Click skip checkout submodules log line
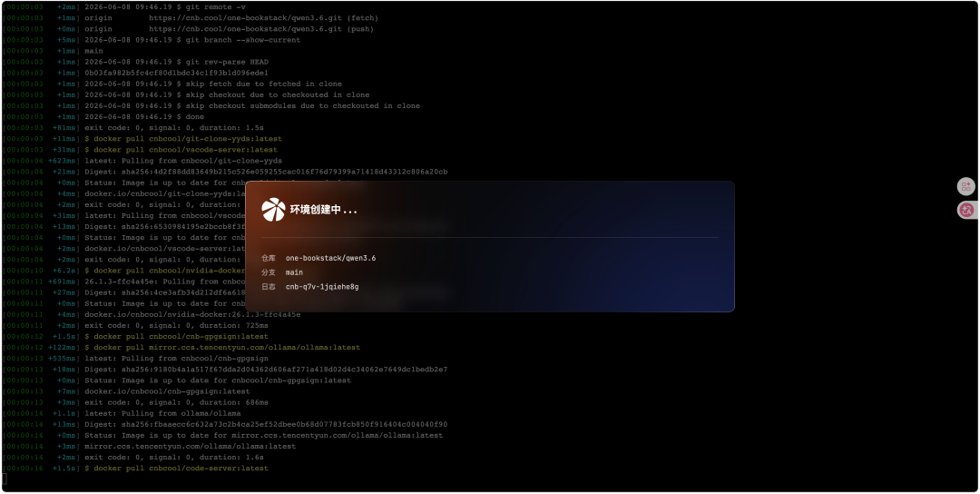This screenshot has width=980, height=494. coord(252,105)
